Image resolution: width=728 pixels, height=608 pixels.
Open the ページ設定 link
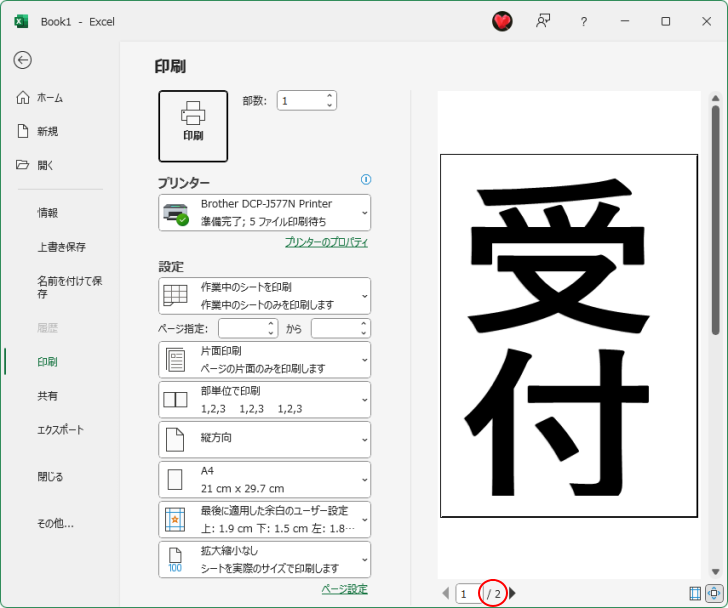344,589
